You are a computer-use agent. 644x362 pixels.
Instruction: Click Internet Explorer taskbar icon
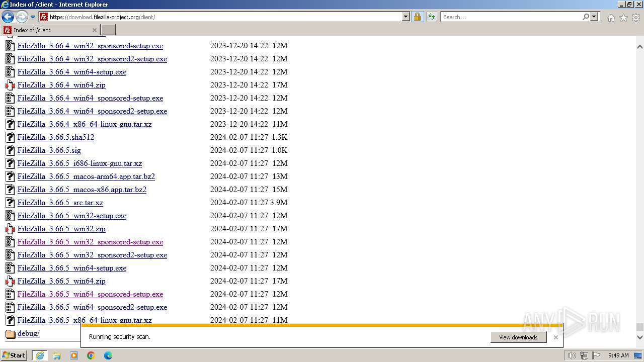(40, 355)
